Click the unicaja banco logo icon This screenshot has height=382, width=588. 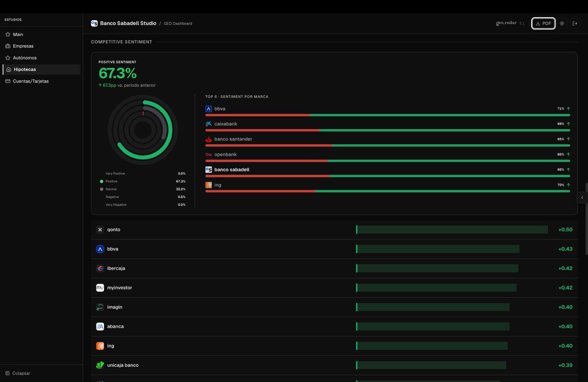(100, 365)
